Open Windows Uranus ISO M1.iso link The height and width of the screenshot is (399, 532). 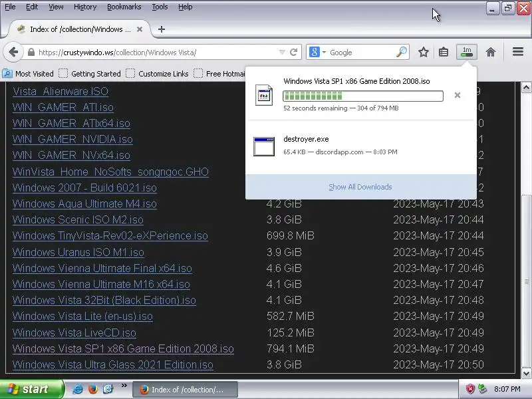78,252
